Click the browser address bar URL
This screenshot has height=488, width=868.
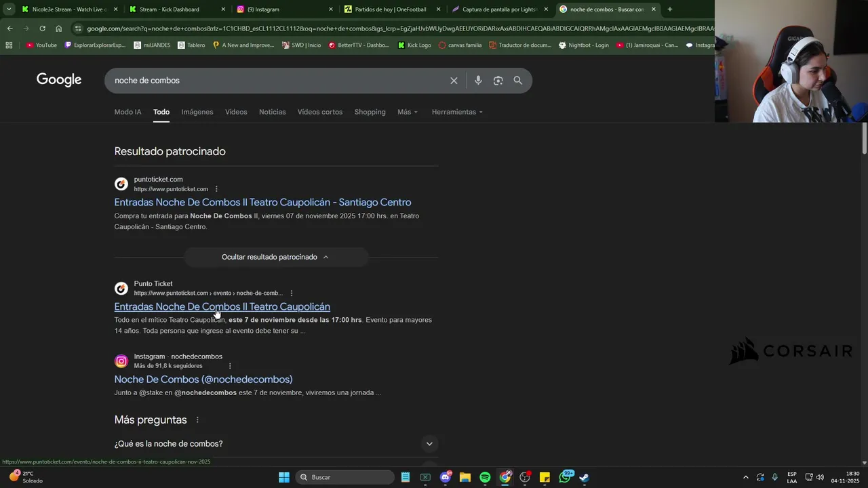[x=400, y=28]
